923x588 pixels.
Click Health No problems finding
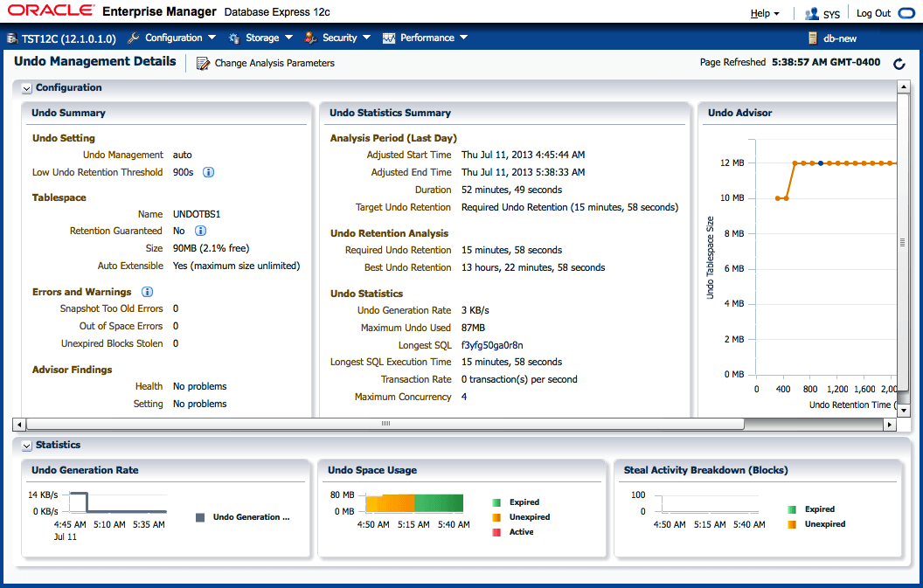click(199, 386)
